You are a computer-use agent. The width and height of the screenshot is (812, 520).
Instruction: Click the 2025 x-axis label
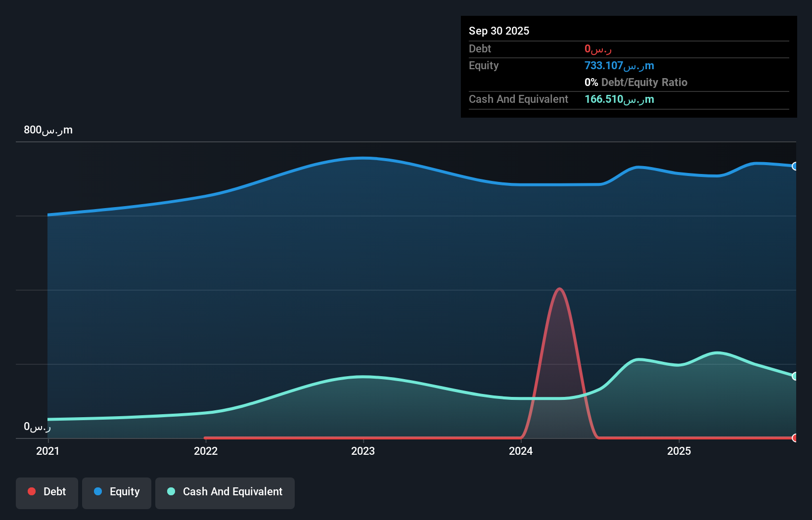click(x=679, y=451)
